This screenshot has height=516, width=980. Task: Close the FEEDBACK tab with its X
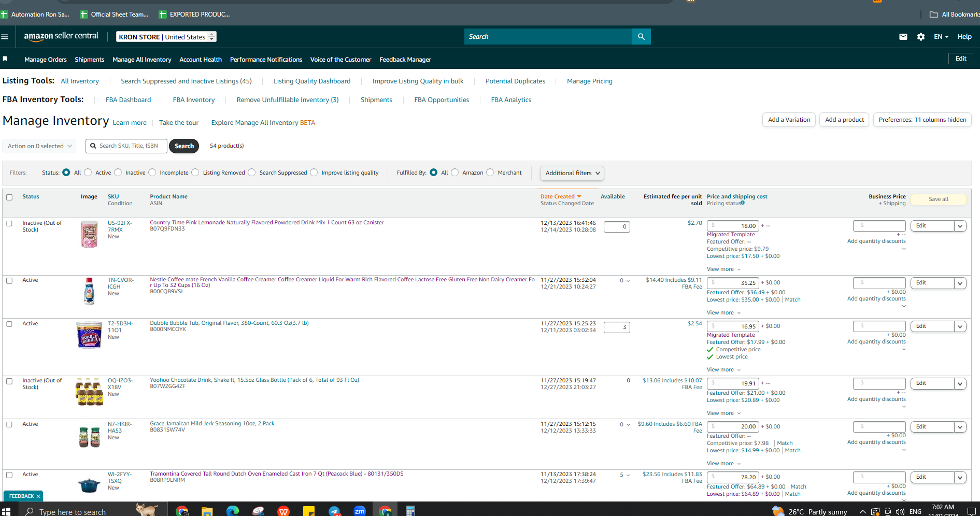[x=38, y=496]
